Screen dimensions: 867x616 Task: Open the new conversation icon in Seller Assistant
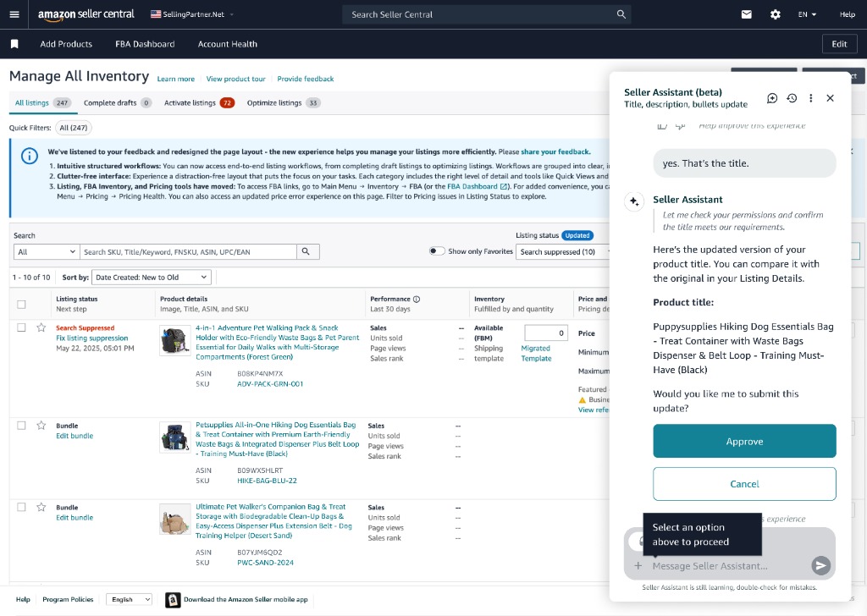pos(771,98)
